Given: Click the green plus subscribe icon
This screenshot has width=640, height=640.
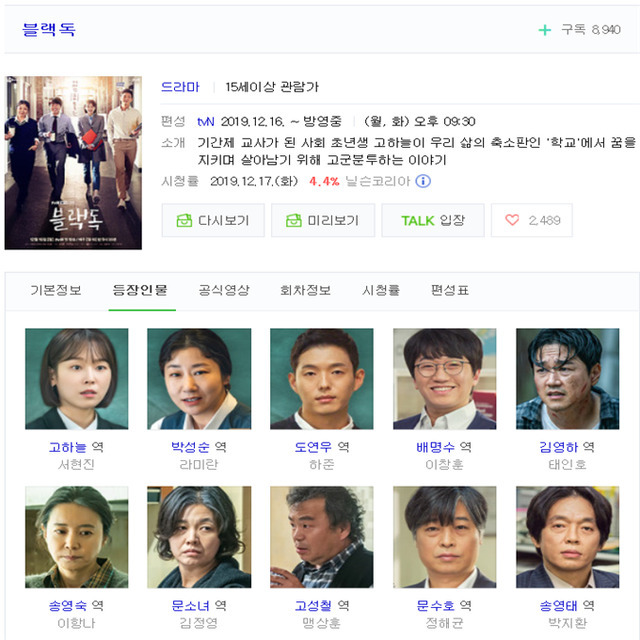Looking at the screenshot, I should click(x=544, y=30).
